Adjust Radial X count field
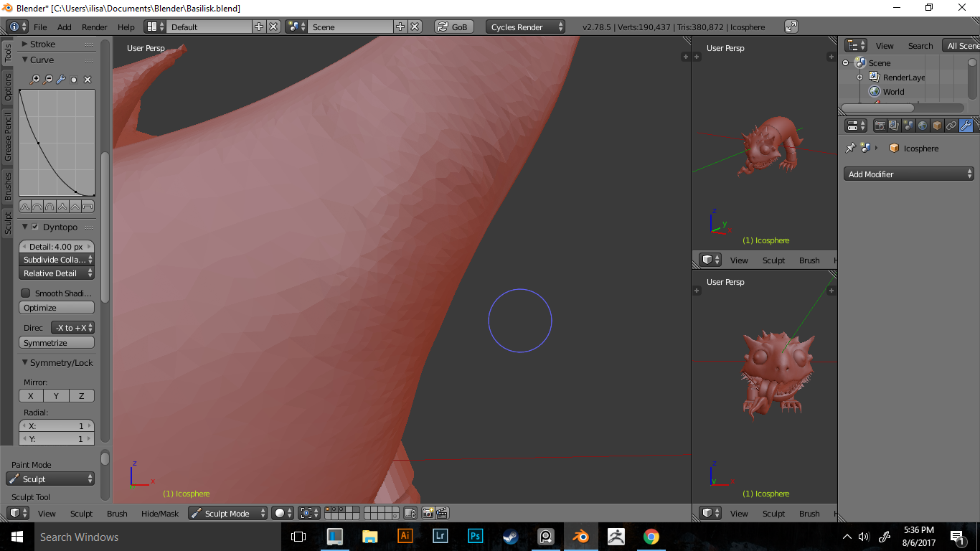Viewport: 980px width, 551px height. (x=57, y=425)
